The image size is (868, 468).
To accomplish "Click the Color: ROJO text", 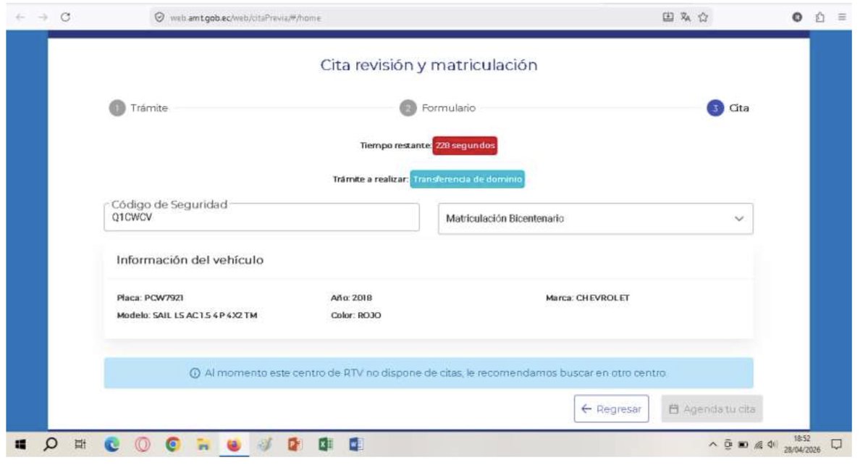I will pos(356,316).
